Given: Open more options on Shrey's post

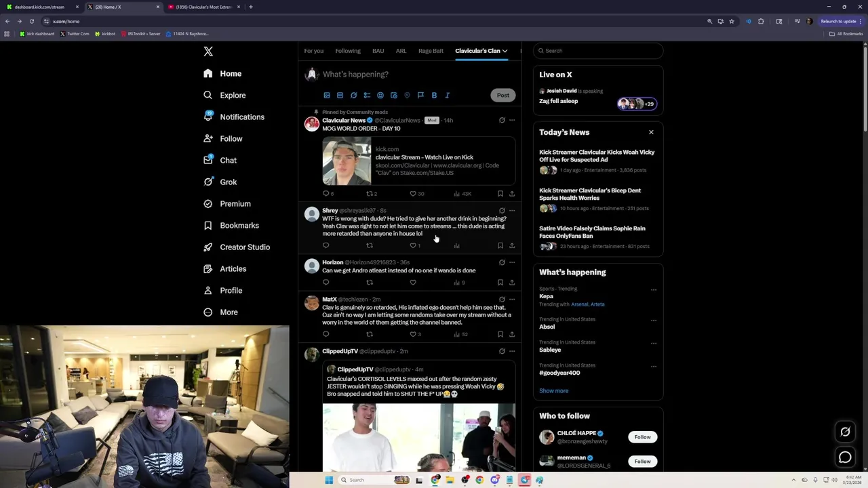Looking at the screenshot, I should click(512, 210).
